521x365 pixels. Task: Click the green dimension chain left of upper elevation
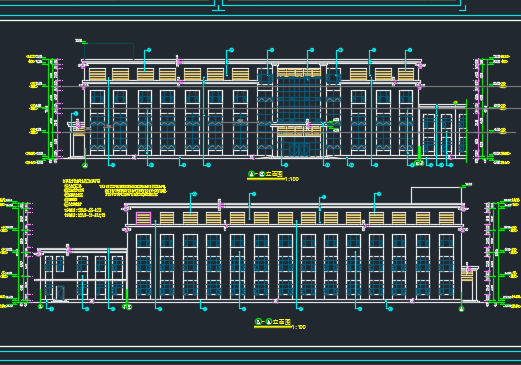coord(51,110)
